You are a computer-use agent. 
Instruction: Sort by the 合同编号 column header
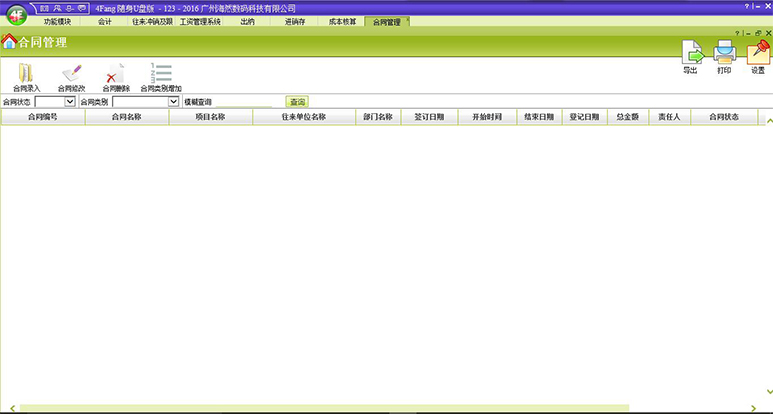[x=42, y=117]
